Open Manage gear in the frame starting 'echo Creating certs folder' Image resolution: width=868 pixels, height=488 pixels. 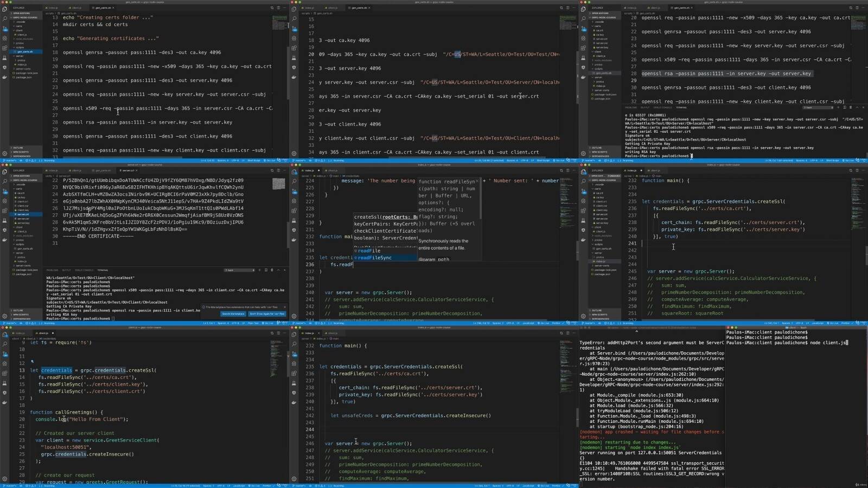[4, 154]
